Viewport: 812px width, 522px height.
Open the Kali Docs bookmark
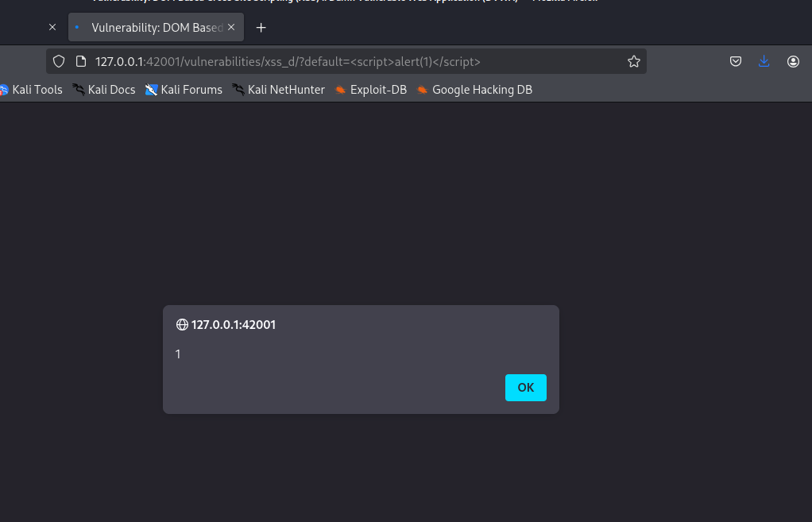(x=104, y=90)
